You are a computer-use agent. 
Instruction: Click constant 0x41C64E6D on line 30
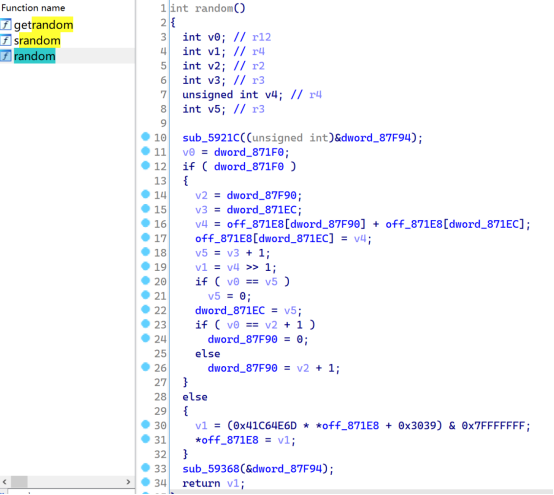pyautogui.click(x=265, y=426)
